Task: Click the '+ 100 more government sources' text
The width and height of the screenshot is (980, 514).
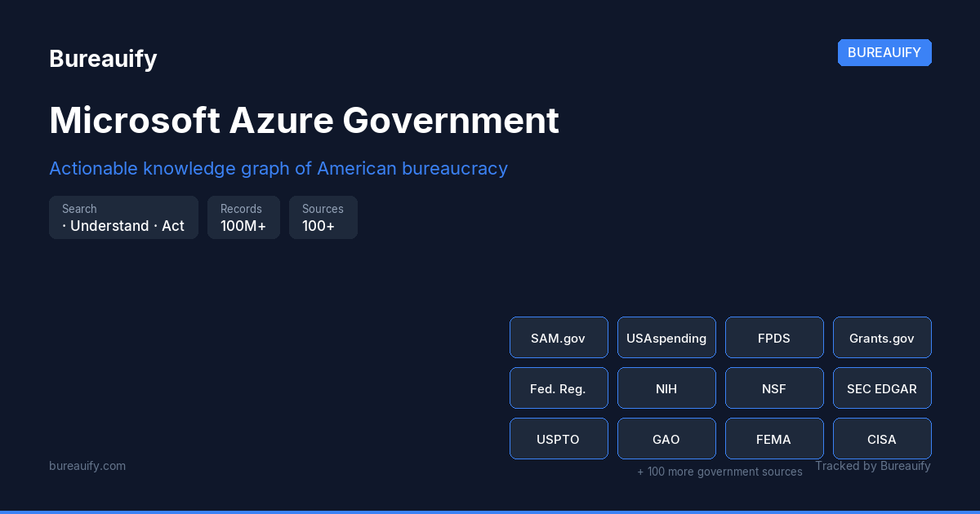Action: click(719, 472)
